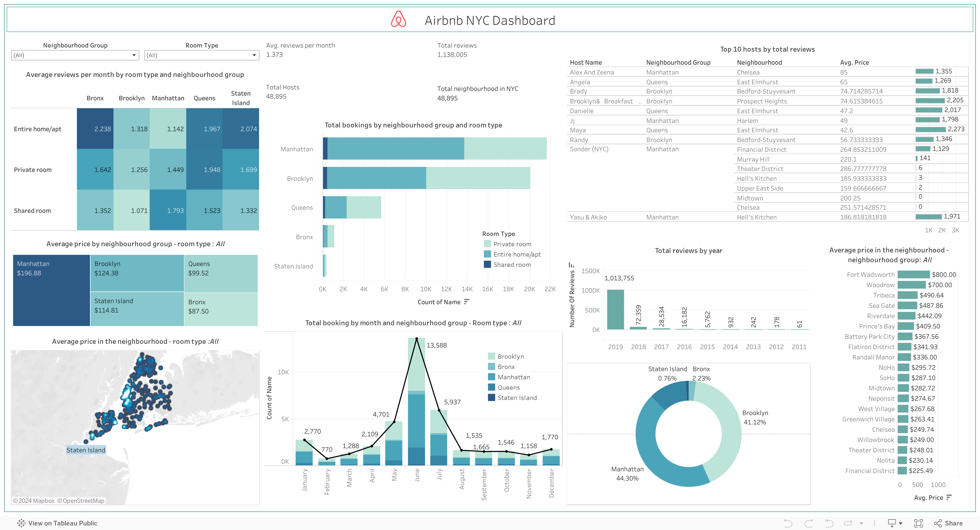This screenshot has height=530, width=980.
Task: Select the Bronx $87.50 treemap tile
Action: (x=221, y=309)
